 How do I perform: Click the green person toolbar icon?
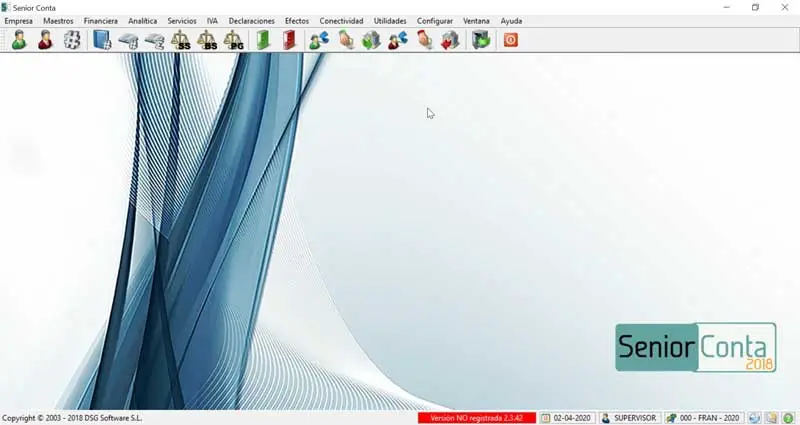click(x=19, y=40)
